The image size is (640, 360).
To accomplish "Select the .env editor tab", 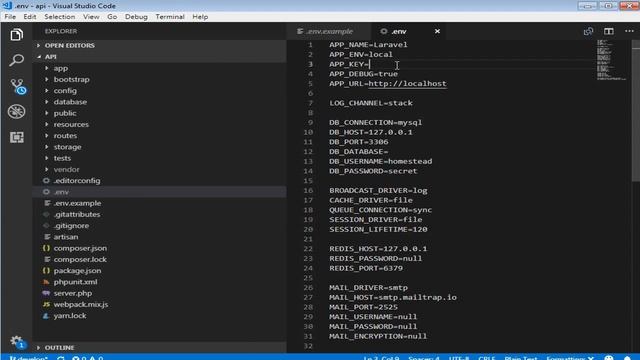I will tap(408, 31).
